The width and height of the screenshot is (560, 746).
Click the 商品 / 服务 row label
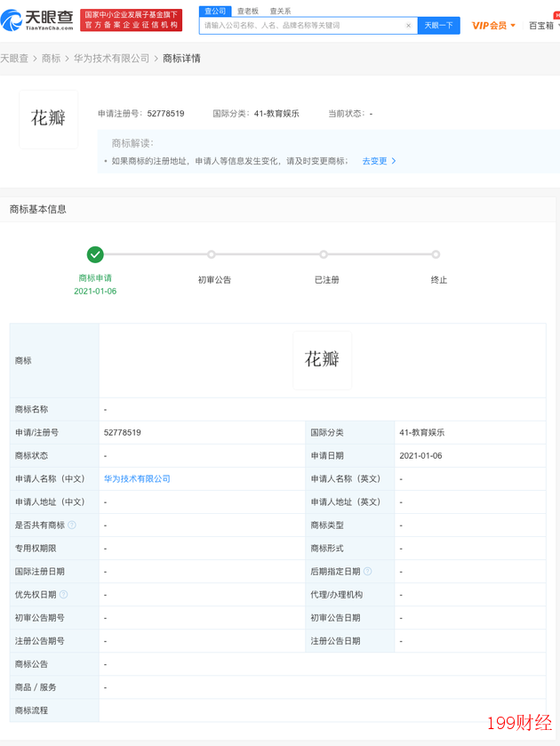(x=36, y=687)
